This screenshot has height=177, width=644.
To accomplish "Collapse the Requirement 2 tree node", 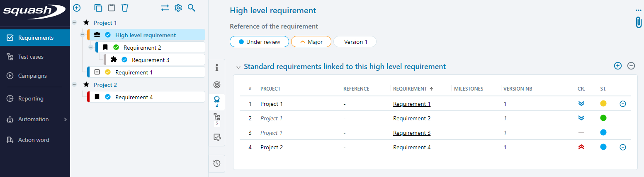I will pyautogui.click(x=91, y=48).
